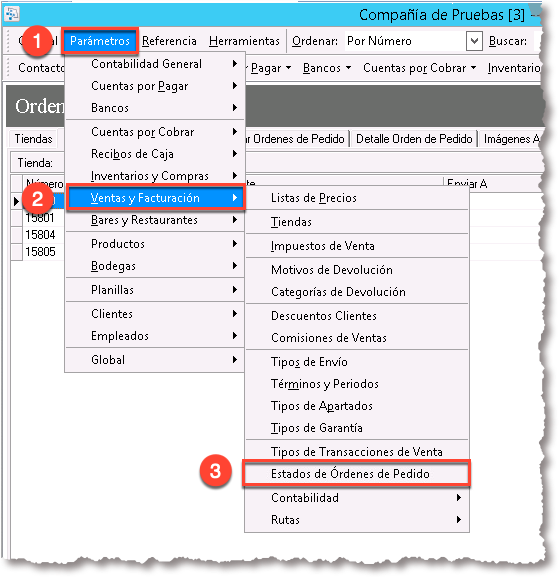Expand the Ordenar combo box arrow
The width and height of the screenshot is (559, 577).
(474, 41)
